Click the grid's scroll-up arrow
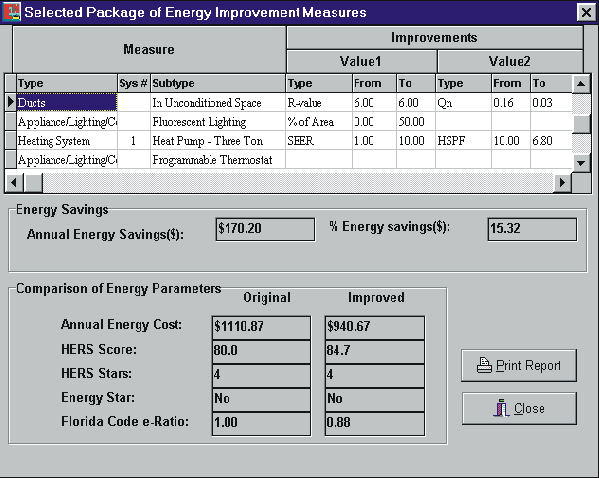599x478 pixels. (x=581, y=83)
